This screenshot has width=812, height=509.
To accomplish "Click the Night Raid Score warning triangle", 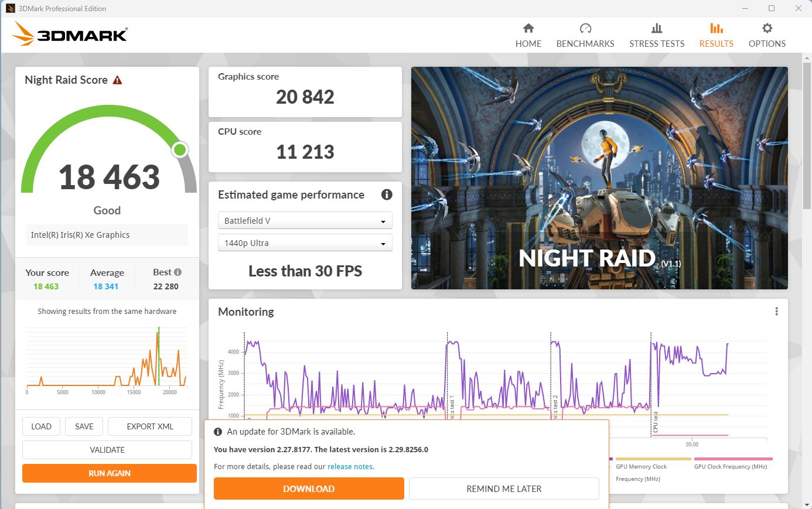I will (117, 80).
